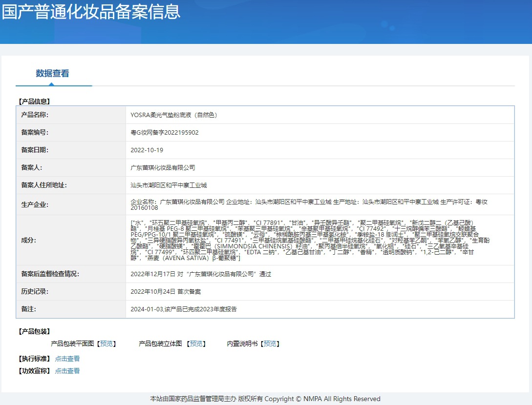The height and width of the screenshot is (405, 532).
Task: Click the 【产品信息】 section heading
Action: tap(34, 101)
